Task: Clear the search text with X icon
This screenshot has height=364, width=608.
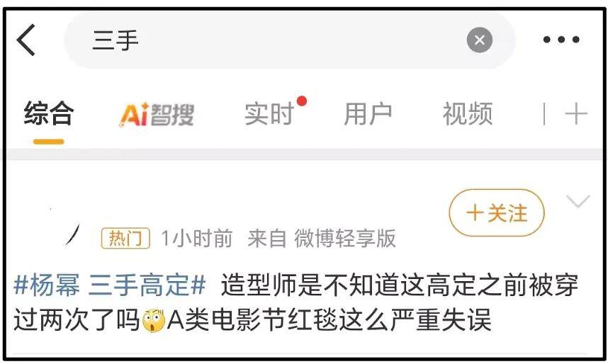Action: coord(479,40)
